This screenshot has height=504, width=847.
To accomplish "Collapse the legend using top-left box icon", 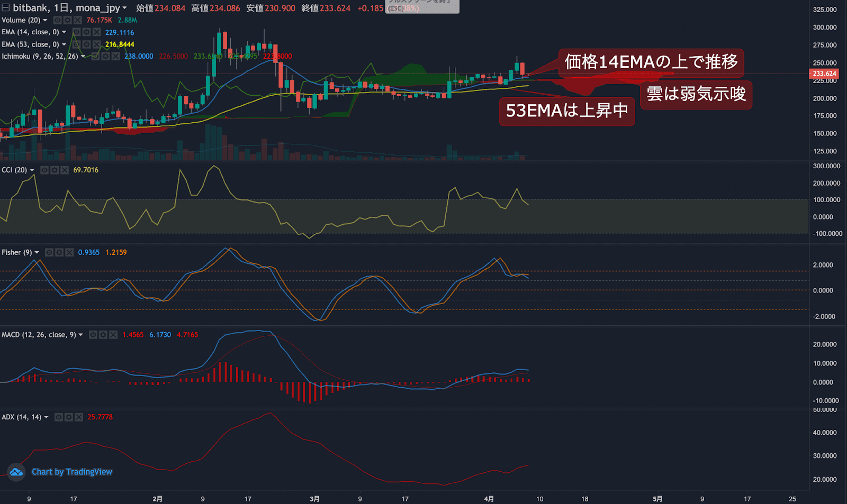I will pos(6,7).
